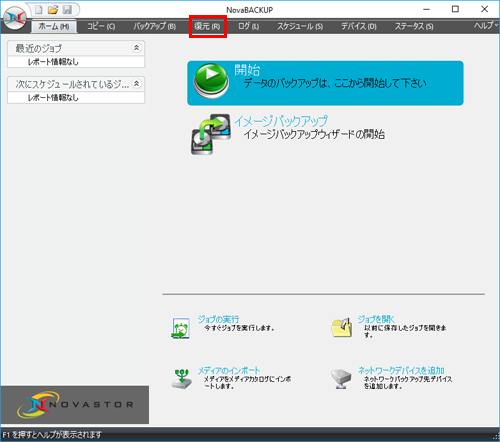Click the open job folder icon
The height and width of the screenshot is (442, 500).
pos(342,328)
